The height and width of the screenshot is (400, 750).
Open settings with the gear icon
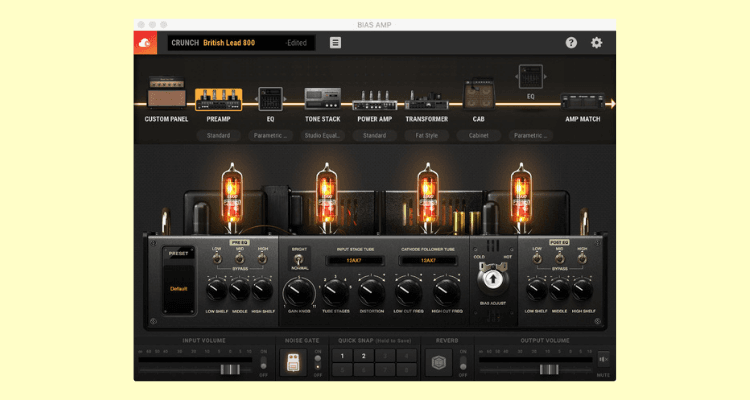click(596, 43)
